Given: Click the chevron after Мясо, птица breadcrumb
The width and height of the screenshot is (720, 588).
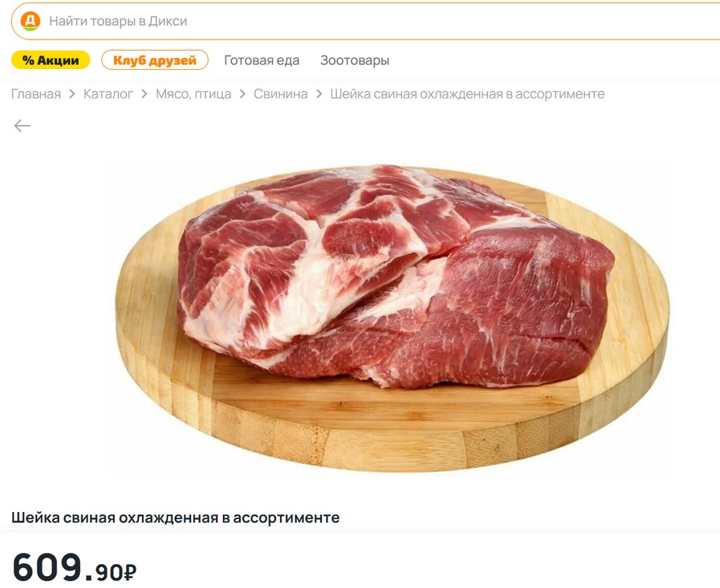Looking at the screenshot, I should tap(243, 94).
